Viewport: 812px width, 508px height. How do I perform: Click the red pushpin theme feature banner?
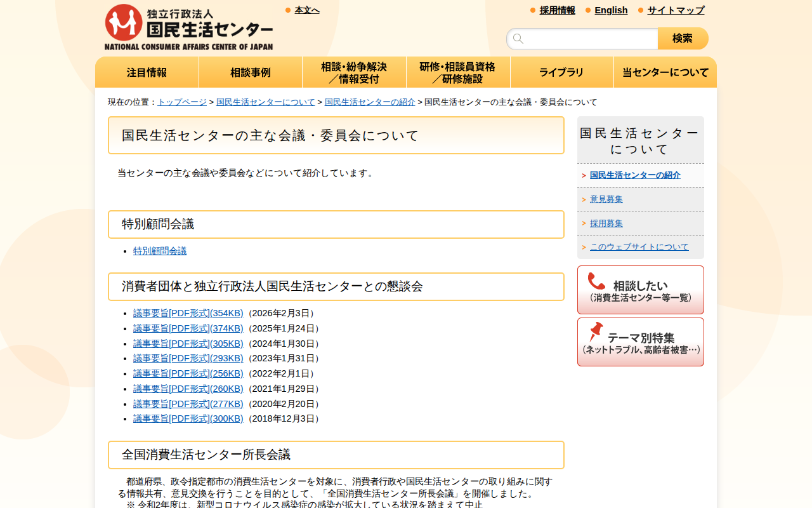click(x=640, y=342)
